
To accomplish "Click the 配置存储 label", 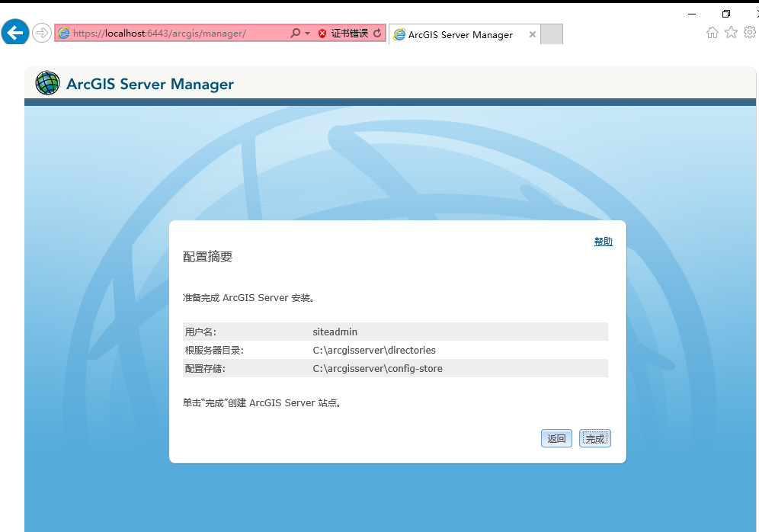I will (x=205, y=369).
